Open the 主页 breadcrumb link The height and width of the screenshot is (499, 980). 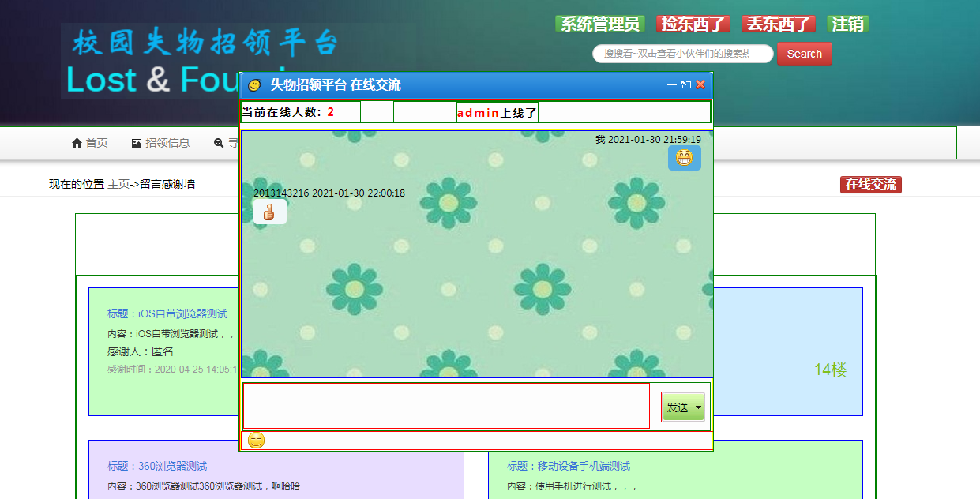(118, 184)
